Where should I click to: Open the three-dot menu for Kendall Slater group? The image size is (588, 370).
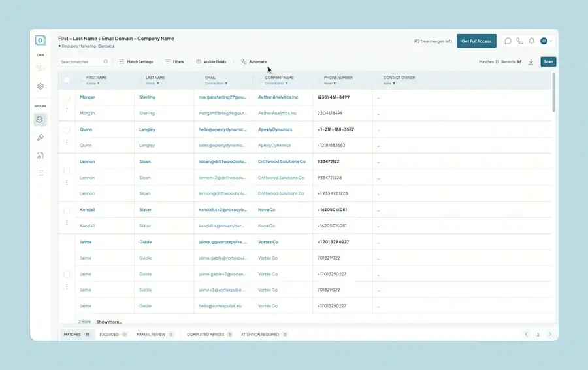coord(67,222)
